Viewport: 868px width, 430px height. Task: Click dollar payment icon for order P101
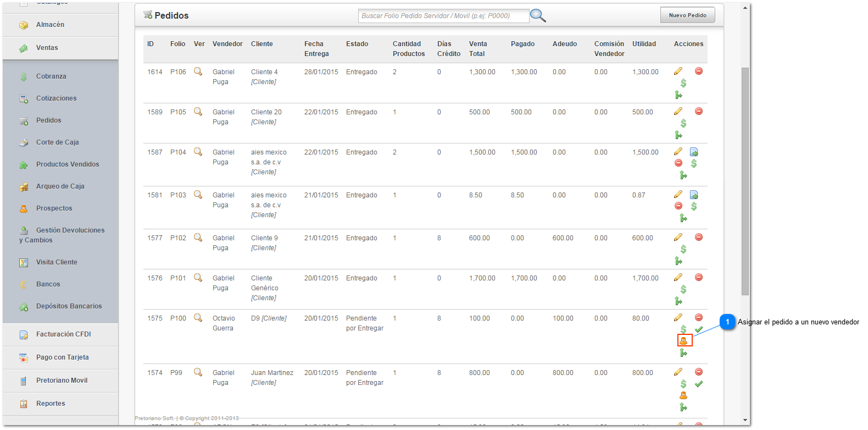point(683,289)
